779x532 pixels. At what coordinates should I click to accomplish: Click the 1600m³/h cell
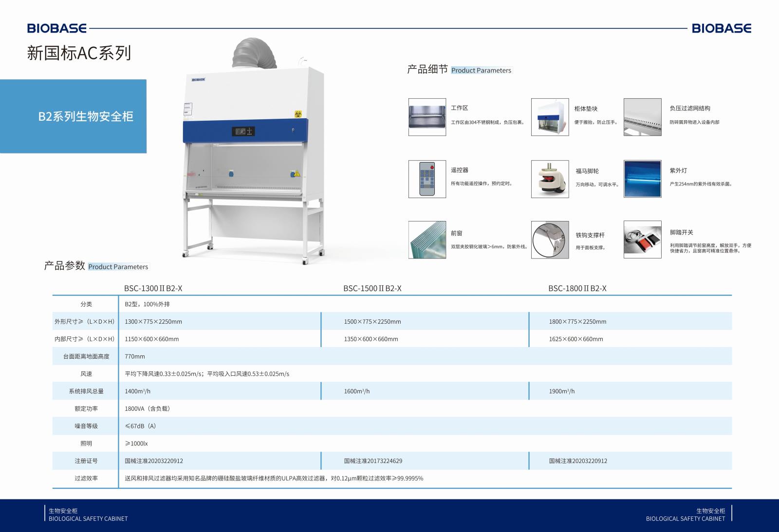click(x=357, y=391)
